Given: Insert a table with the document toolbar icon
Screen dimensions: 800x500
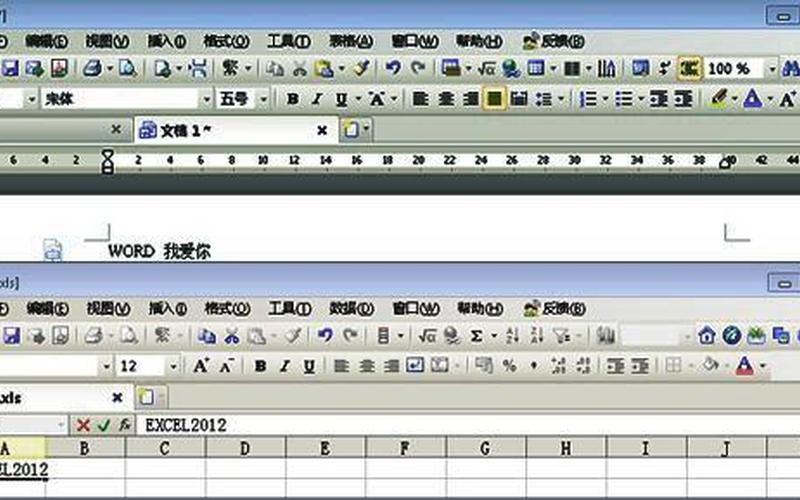Looking at the screenshot, I should (536, 68).
